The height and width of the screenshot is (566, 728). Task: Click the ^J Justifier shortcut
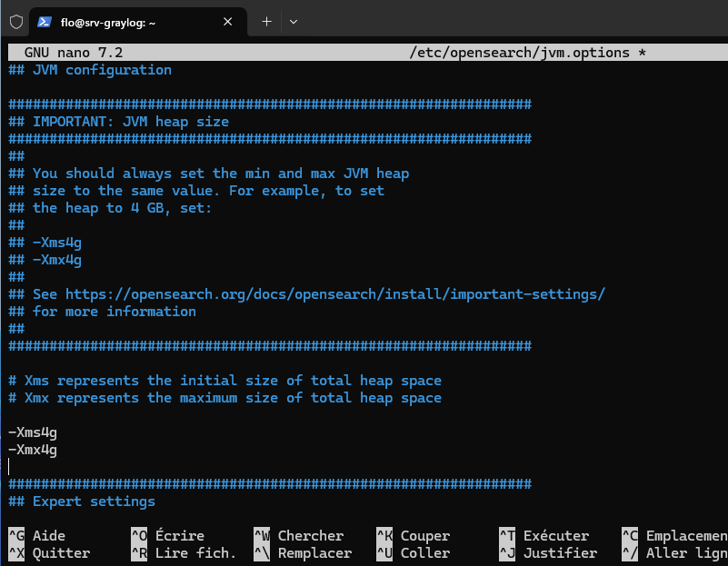pyautogui.click(x=547, y=552)
